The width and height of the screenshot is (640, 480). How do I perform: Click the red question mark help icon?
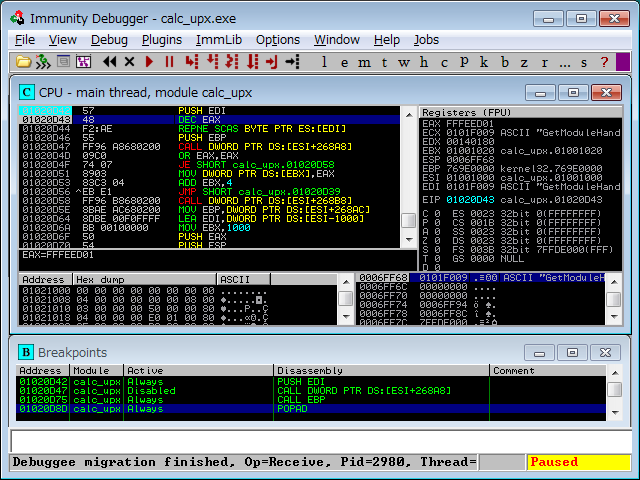(x=604, y=62)
